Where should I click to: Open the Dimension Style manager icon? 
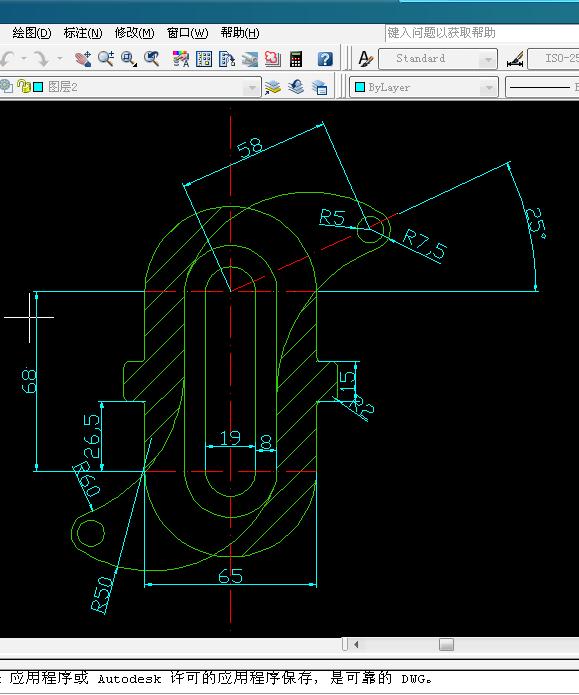(x=515, y=59)
